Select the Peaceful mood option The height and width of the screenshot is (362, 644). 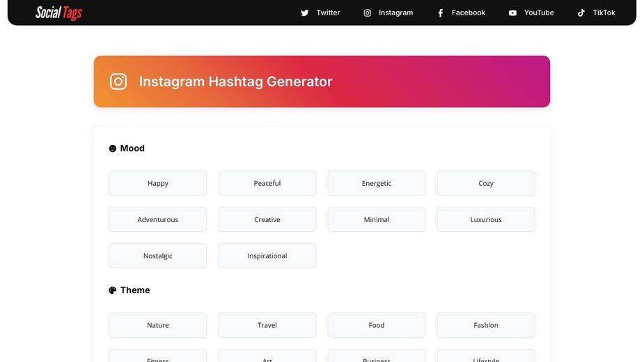pyautogui.click(x=267, y=183)
